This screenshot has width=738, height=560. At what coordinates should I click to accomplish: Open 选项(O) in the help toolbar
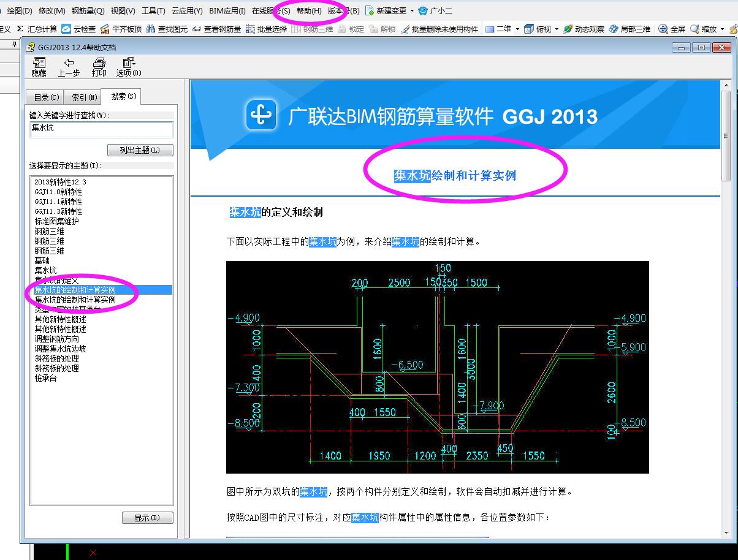129,67
